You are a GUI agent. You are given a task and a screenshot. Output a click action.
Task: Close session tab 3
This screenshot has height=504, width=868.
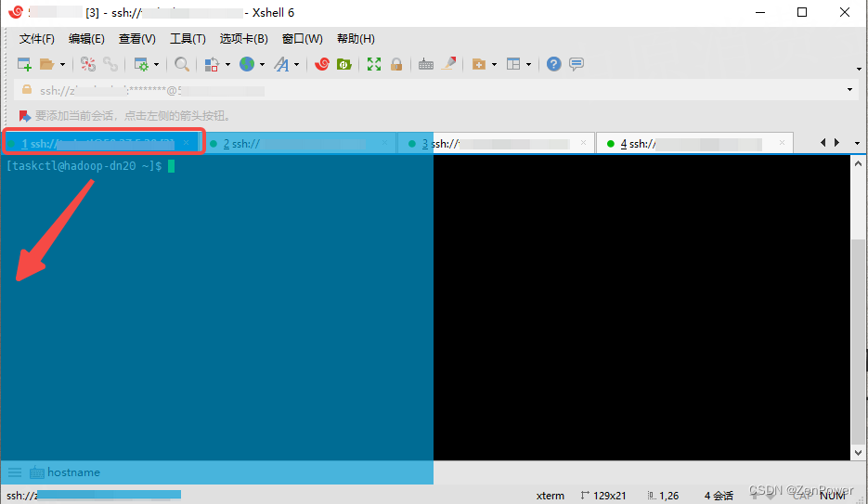pos(583,143)
